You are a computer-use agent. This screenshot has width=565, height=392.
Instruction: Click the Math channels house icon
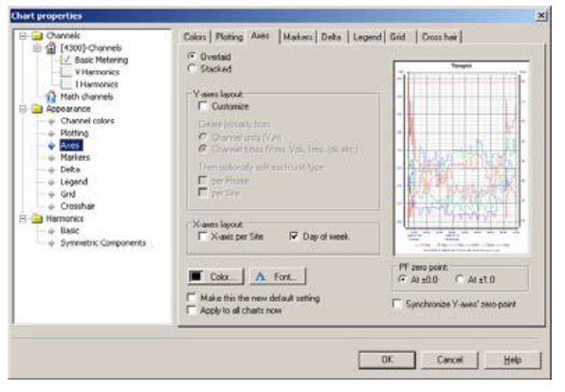(x=51, y=97)
